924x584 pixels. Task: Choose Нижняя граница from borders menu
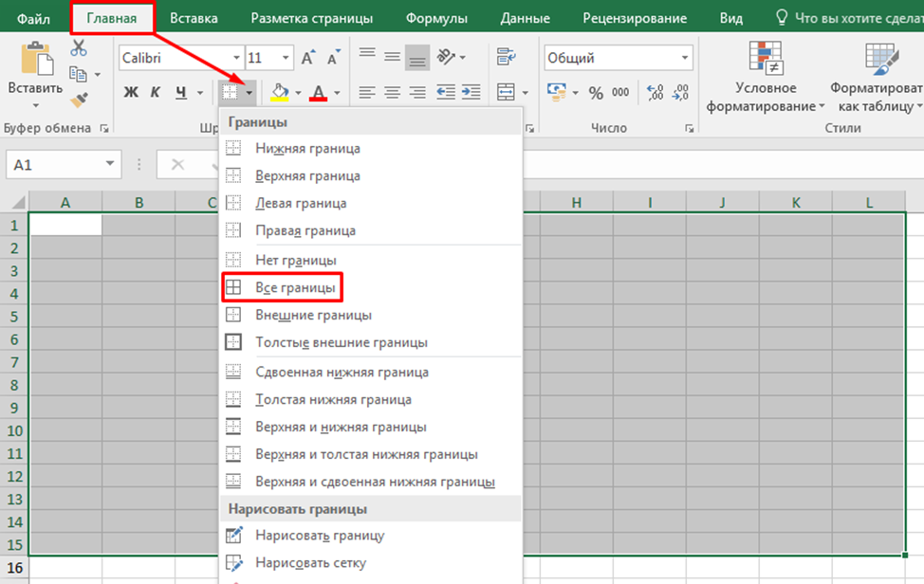(371, 148)
